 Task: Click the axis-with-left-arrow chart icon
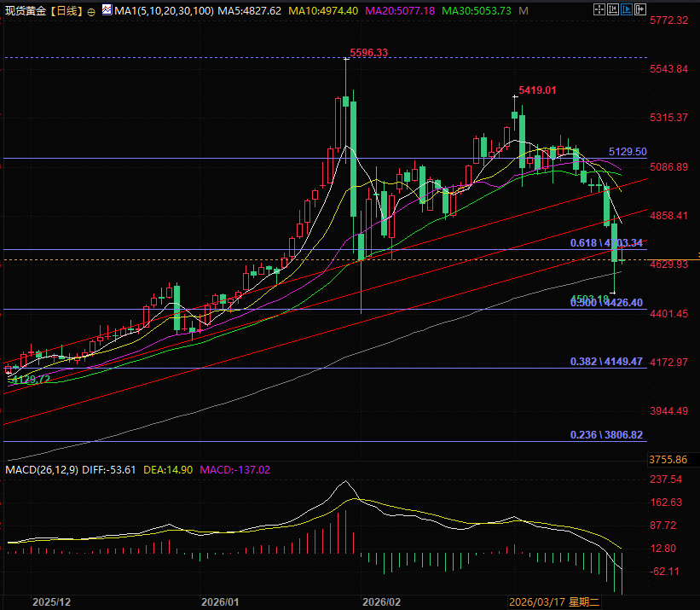pyautogui.click(x=613, y=9)
